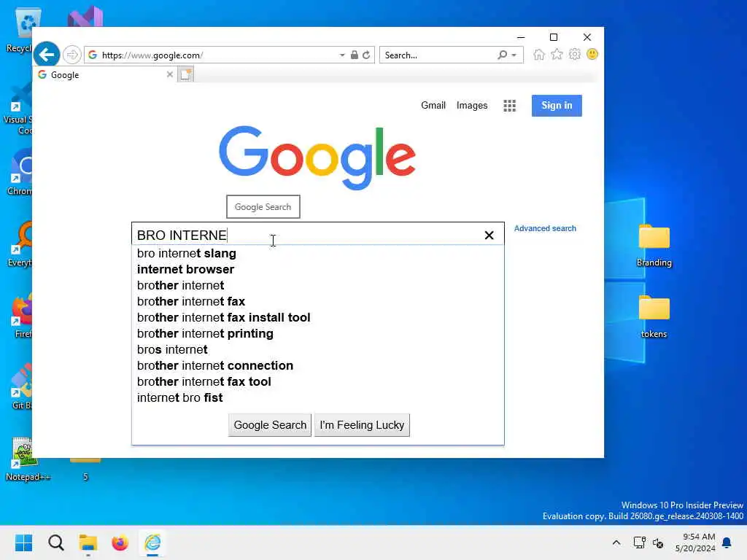
Task: Open the notification bell icon
Action: (727, 542)
